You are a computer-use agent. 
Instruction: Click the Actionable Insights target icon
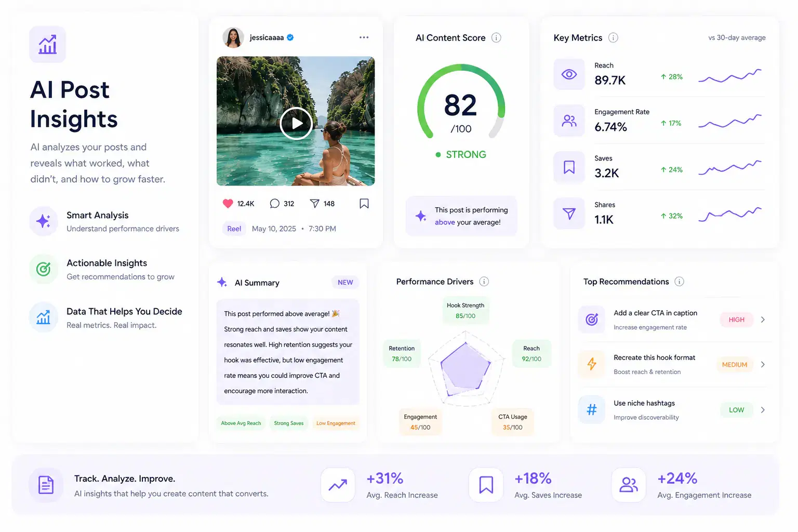pos(44,269)
